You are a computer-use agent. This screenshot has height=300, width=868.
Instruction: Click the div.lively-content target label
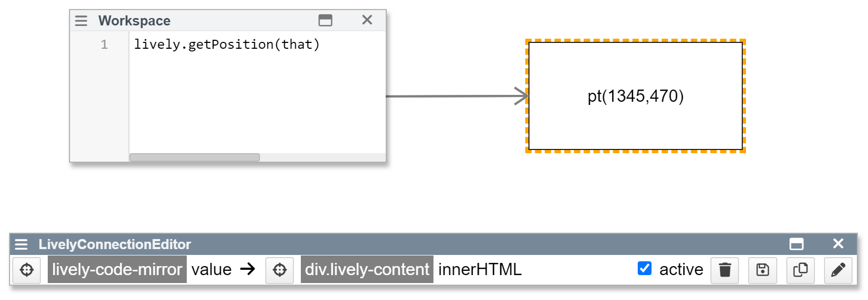click(367, 270)
